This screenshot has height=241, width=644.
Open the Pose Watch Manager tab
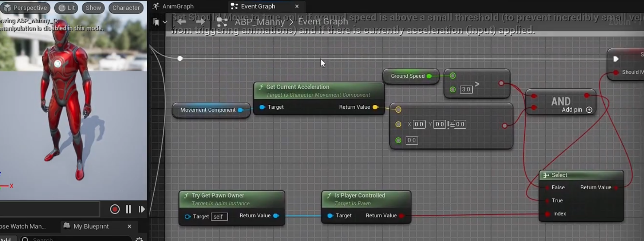23,226
